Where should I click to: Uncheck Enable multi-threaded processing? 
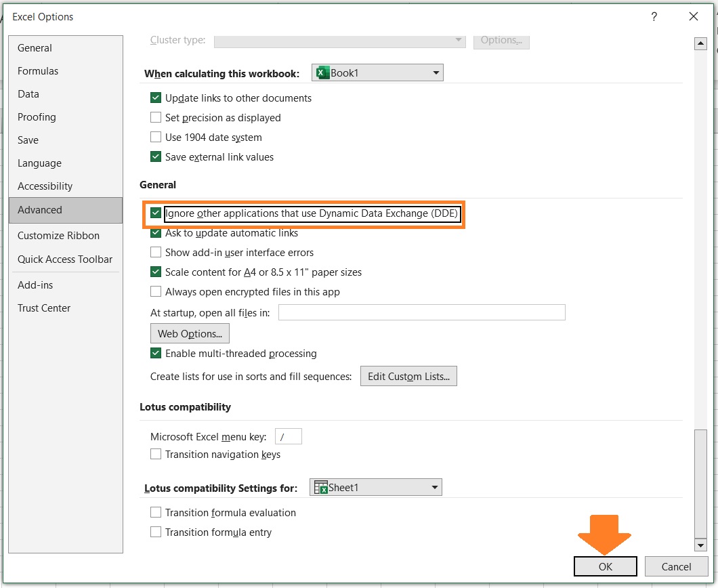156,353
